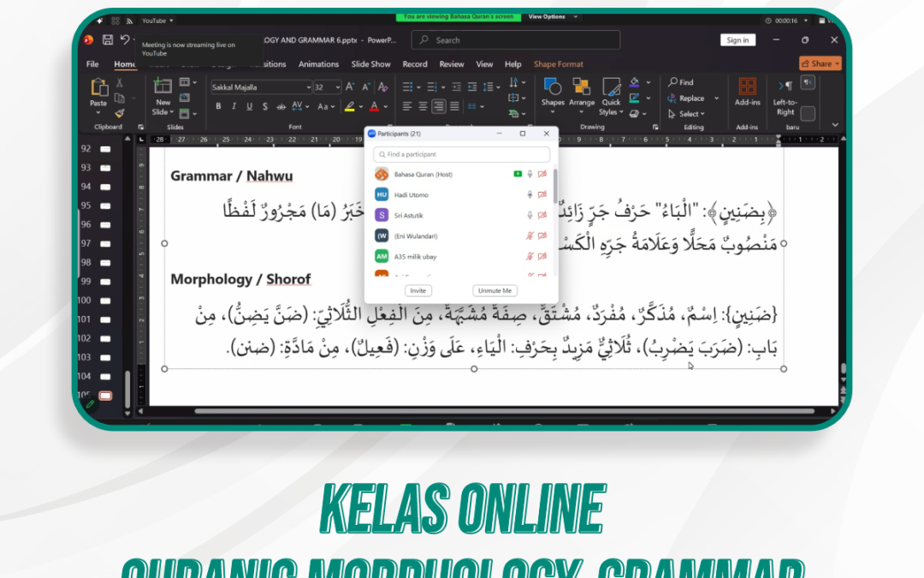Increase list indent level
The height and width of the screenshot is (578, 924).
click(x=472, y=86)
